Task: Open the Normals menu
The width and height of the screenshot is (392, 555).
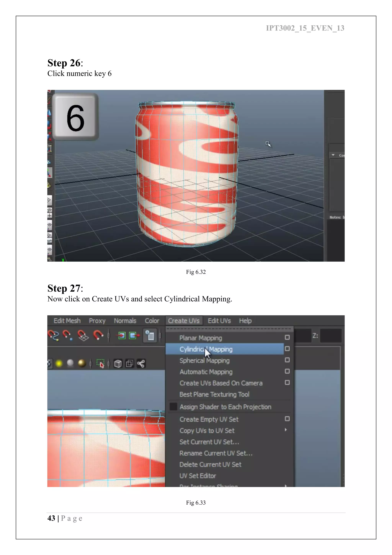Action: point(125,321)
